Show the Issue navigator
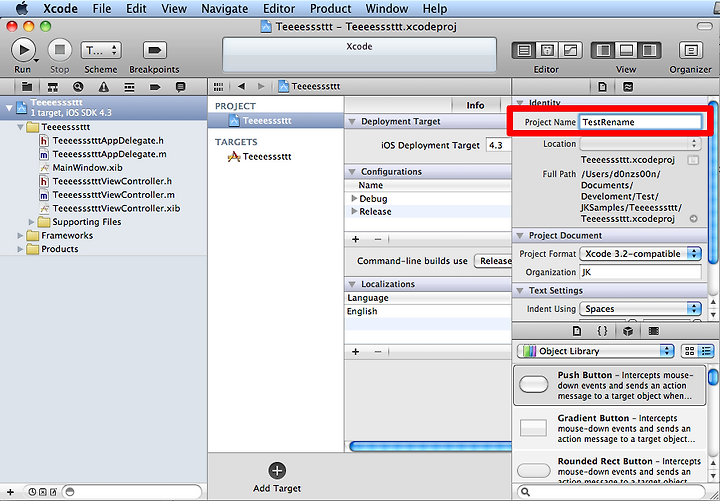Image resolution: width=720 pixels, height=501 pixels. [104, 86]
